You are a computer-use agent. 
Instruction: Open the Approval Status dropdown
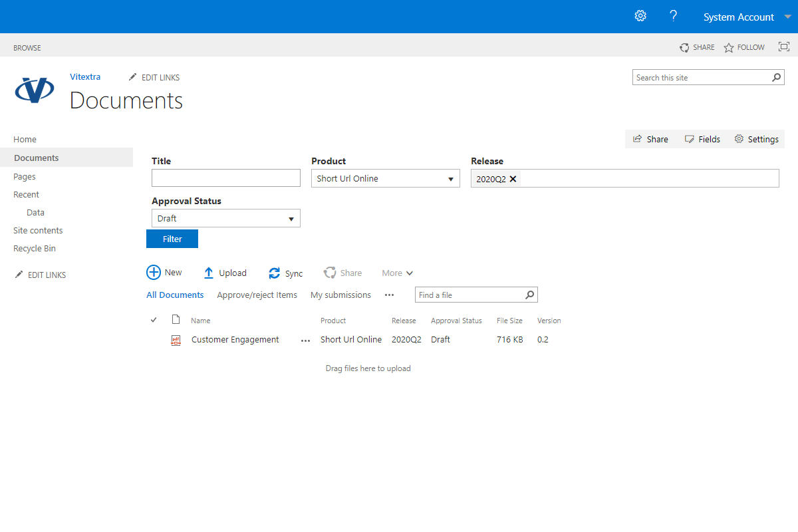[226, 218]
